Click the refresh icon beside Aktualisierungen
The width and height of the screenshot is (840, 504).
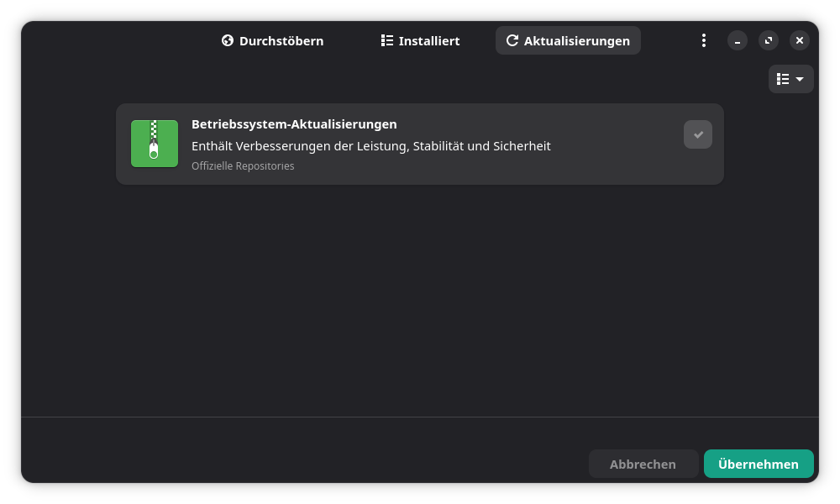coord(512,40)
